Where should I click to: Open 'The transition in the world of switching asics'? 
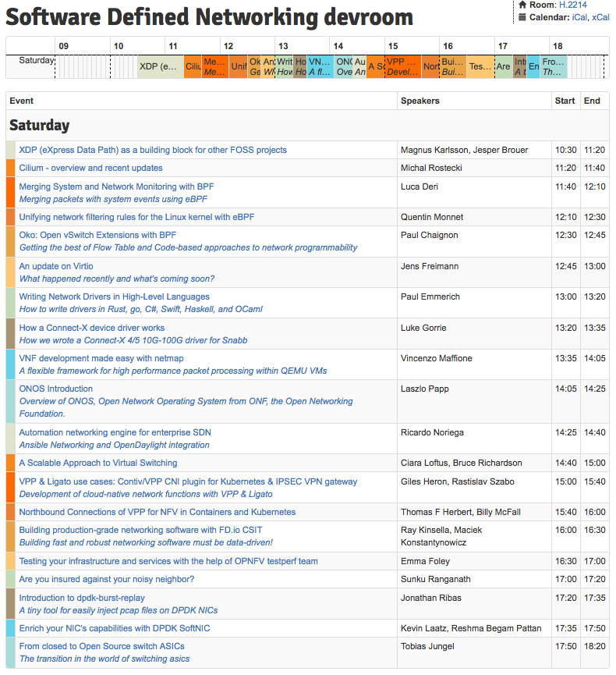coord(104,659)
